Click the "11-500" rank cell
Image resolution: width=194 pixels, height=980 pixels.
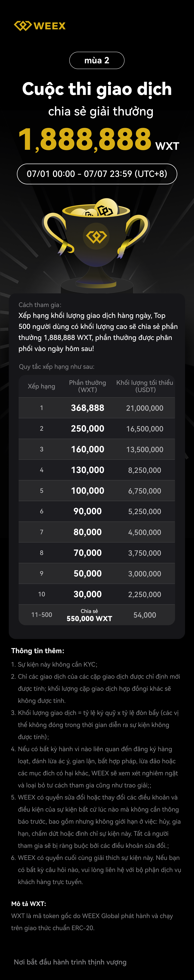click(41, 615)
